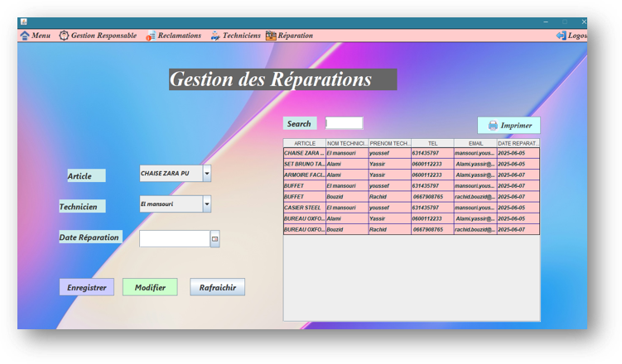
Task: Open the Menu item
Action: coord(36,36)
